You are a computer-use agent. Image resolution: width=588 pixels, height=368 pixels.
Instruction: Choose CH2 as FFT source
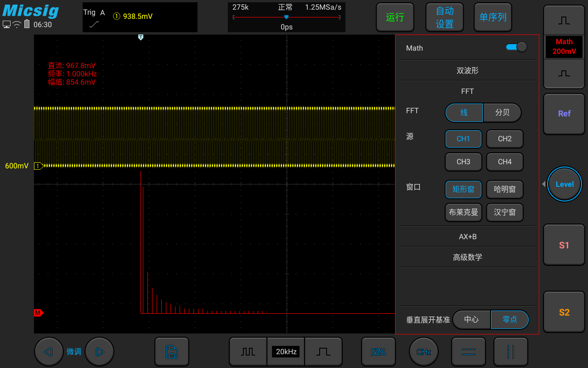[505, 138]
